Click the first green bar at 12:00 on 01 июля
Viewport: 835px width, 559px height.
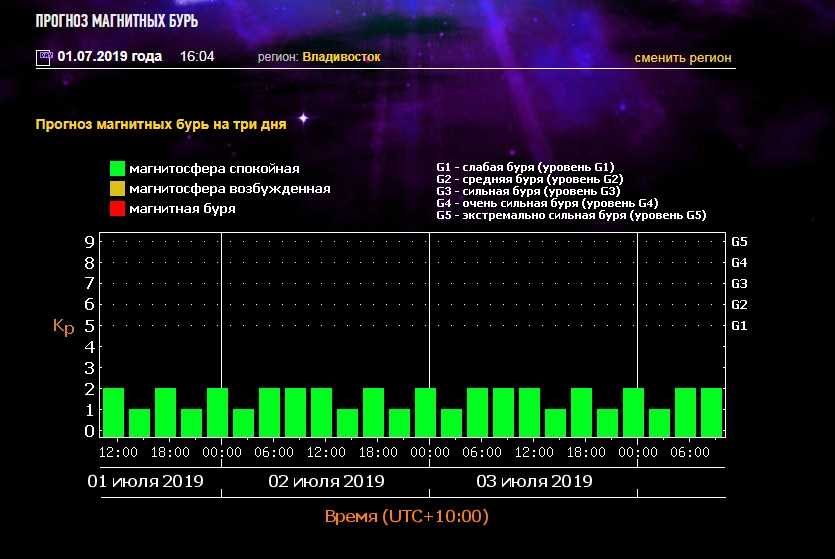tap(113, 413)
